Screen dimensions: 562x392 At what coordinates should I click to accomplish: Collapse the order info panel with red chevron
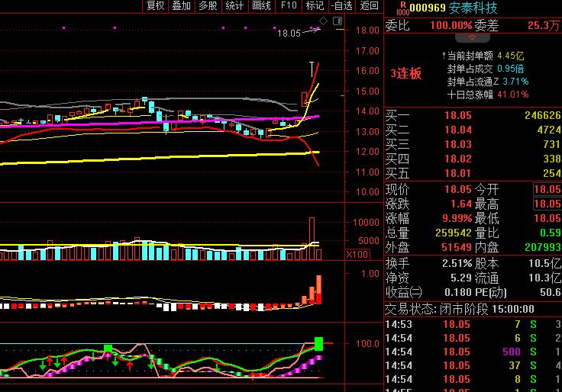click(472, 37)
